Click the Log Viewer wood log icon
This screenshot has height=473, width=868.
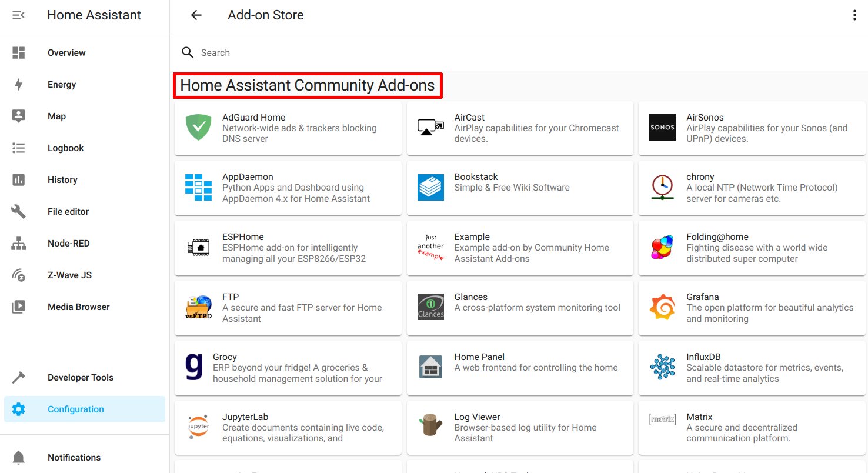coord(430,425)
